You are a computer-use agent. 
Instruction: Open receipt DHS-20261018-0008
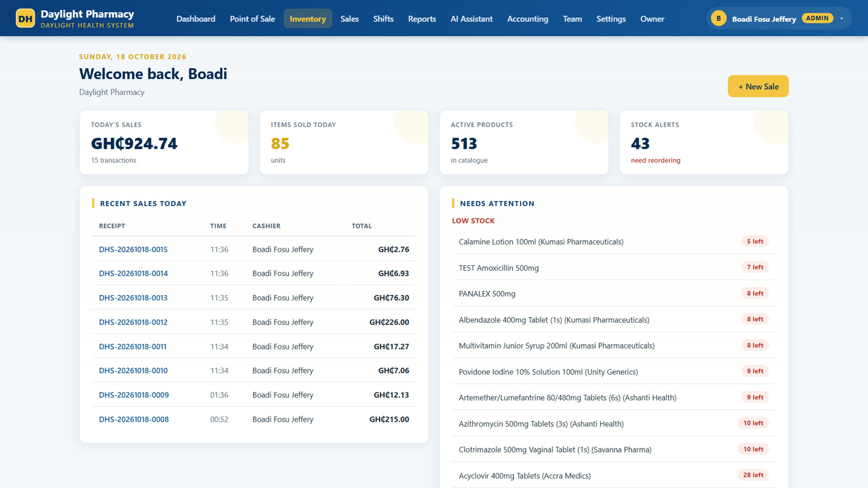click(133, 419)
